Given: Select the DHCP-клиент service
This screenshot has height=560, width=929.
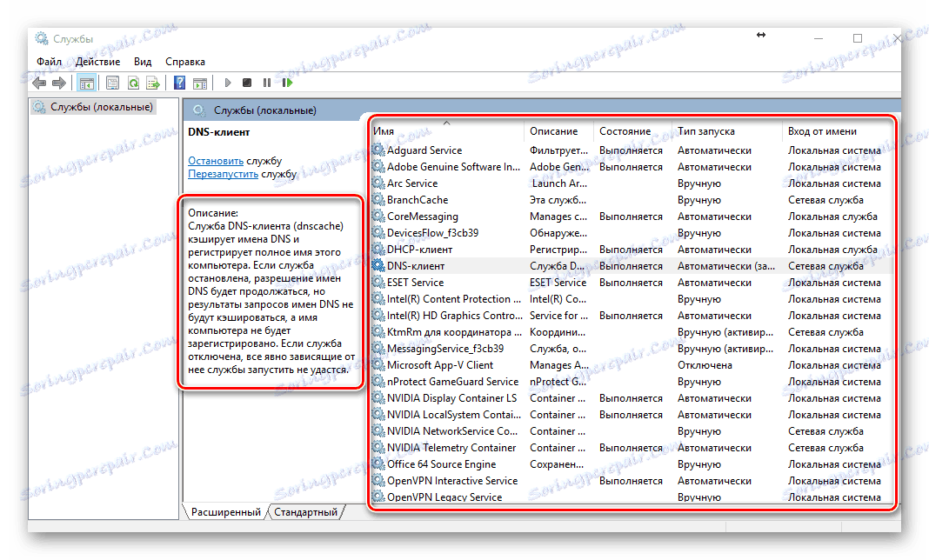Looking at the screenshot, I should click(631, 250).
